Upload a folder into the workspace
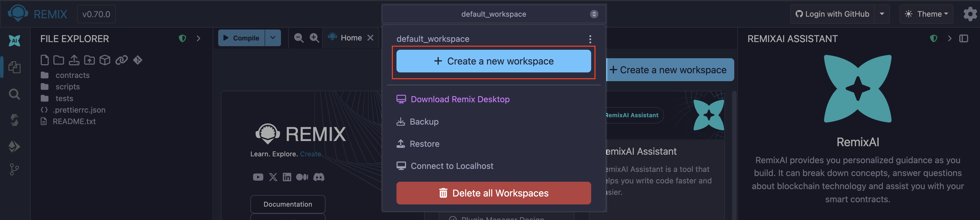Screen dimensions: 980x220 coord(89,60)
